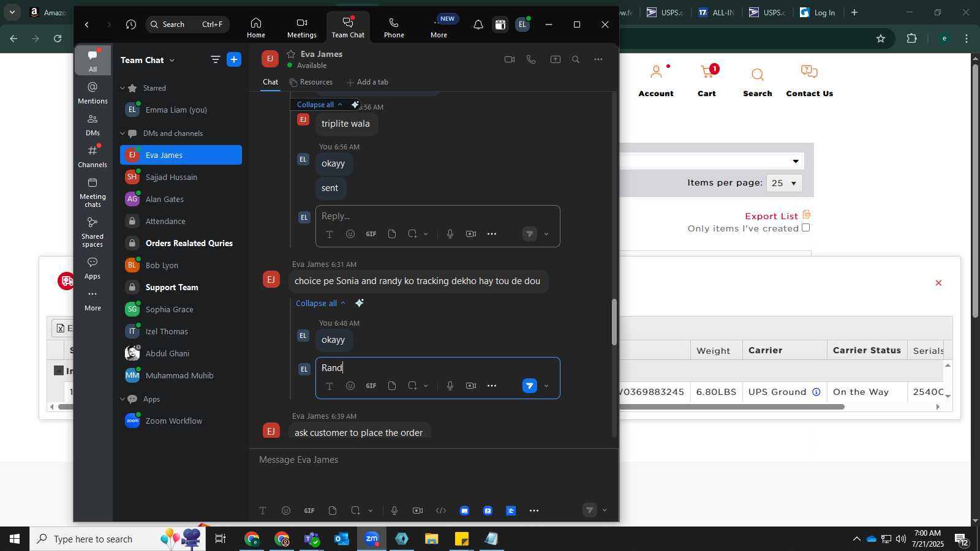Open the Team Chat dropdown header
The height and width of the screenshot is (551, 980).
(148, 60)
